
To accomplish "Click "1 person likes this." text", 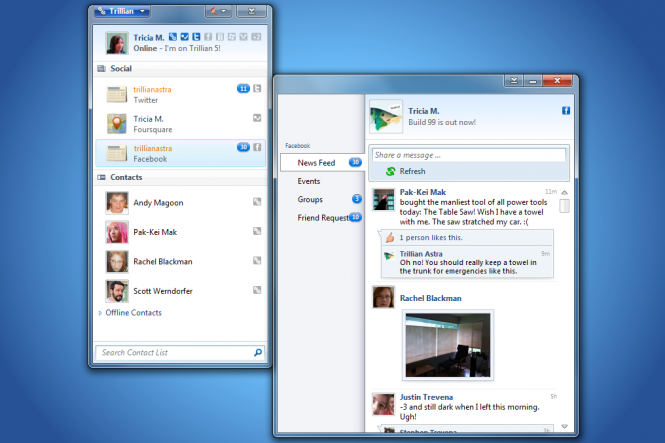I will pos(431,237).
